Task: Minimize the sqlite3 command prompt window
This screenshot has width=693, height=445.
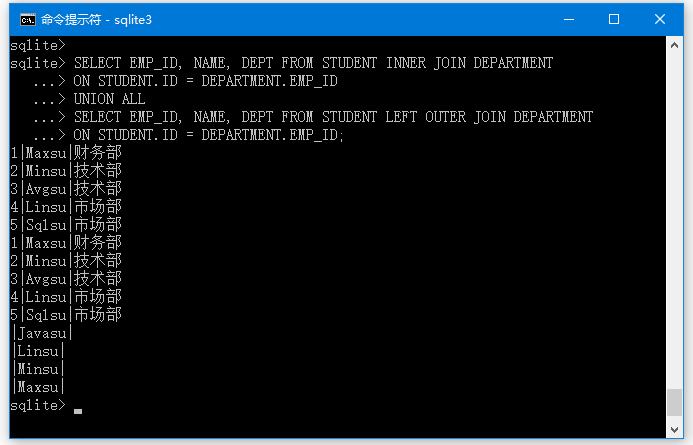Action: pos(569,19)
